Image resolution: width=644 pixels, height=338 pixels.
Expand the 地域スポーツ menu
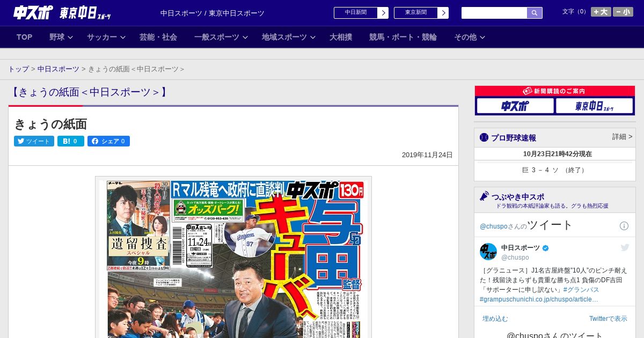(x=289, y=37)
